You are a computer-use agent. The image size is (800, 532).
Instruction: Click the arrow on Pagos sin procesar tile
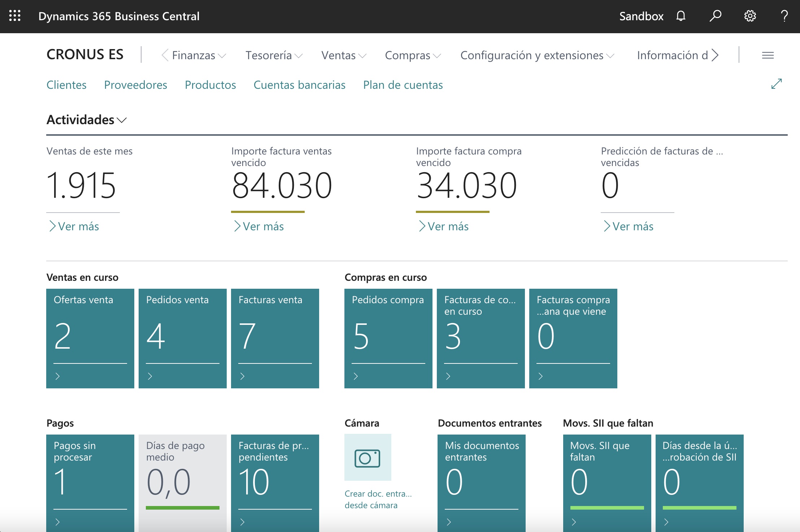(57, 522)
